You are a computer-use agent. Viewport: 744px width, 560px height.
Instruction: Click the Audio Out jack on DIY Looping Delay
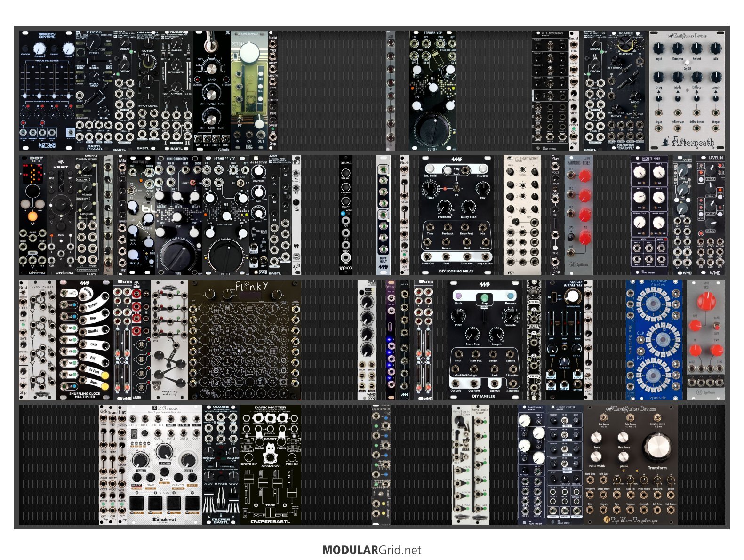coord(428,257)
